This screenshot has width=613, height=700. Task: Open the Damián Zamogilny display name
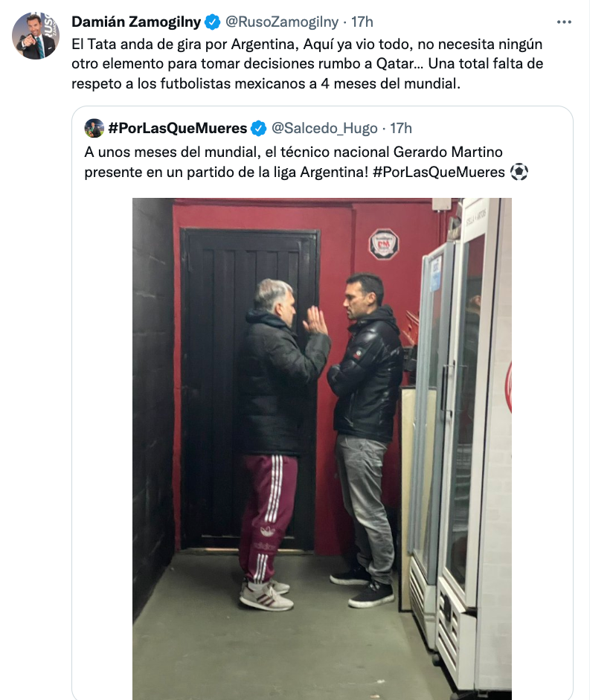[x=136, y=22]
